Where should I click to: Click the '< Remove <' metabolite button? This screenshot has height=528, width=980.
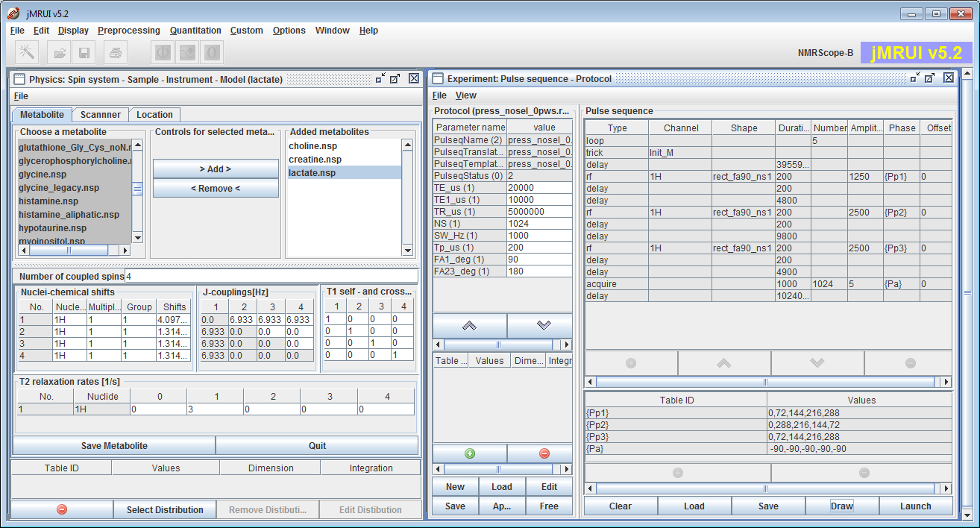click(216, 189)
